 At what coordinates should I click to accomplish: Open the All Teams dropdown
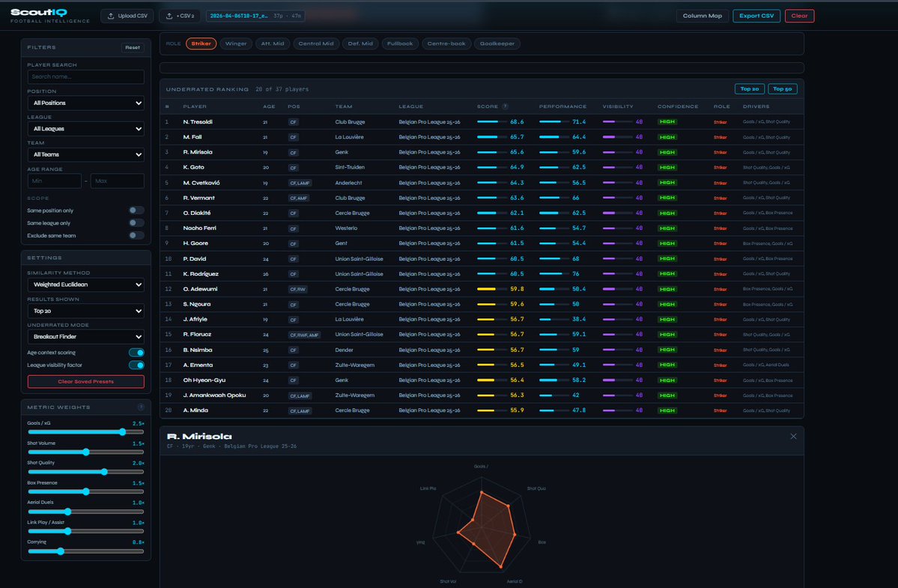(86, 154)
